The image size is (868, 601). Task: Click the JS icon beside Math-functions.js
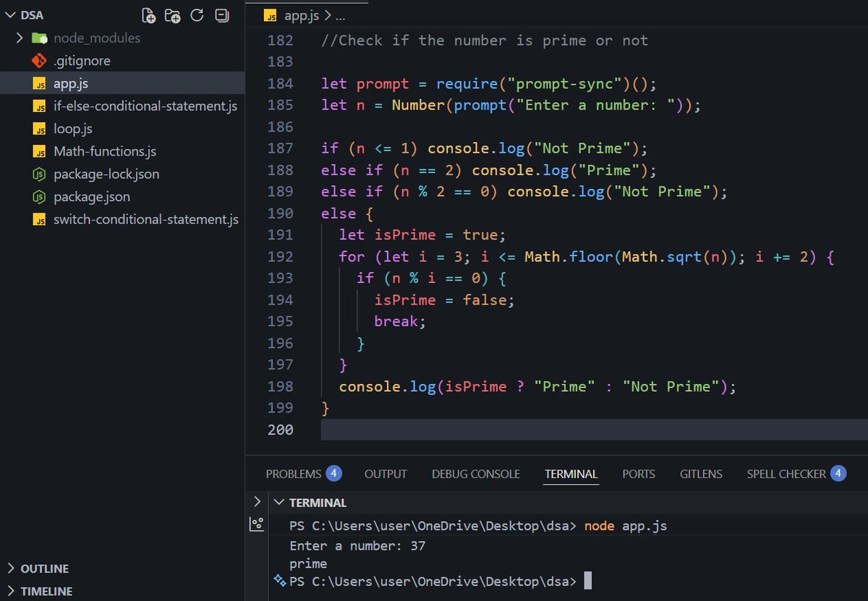pyautogui.click(x=40, y=151)
